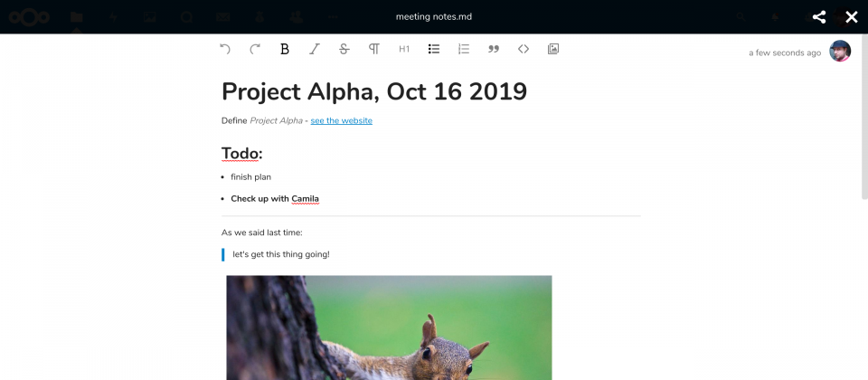The image size is (868, 380).
Task: Insert an image from toolbar
Action: tap(553, 49)
